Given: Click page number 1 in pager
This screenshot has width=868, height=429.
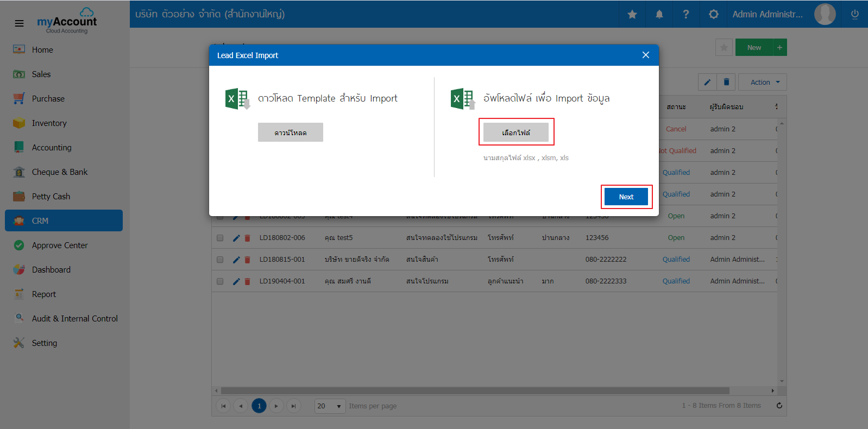Looking at the screenshot, I should [259, 406].
